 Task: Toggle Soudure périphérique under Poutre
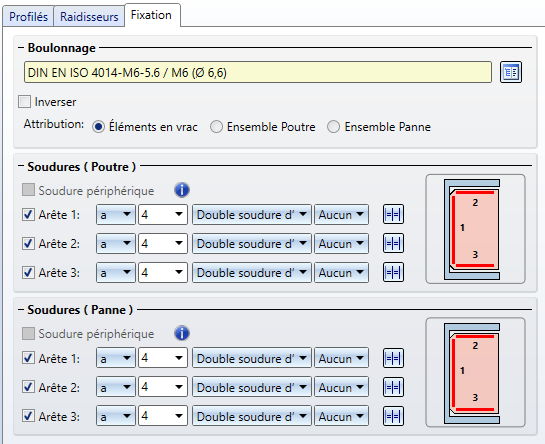coord(28,190)
